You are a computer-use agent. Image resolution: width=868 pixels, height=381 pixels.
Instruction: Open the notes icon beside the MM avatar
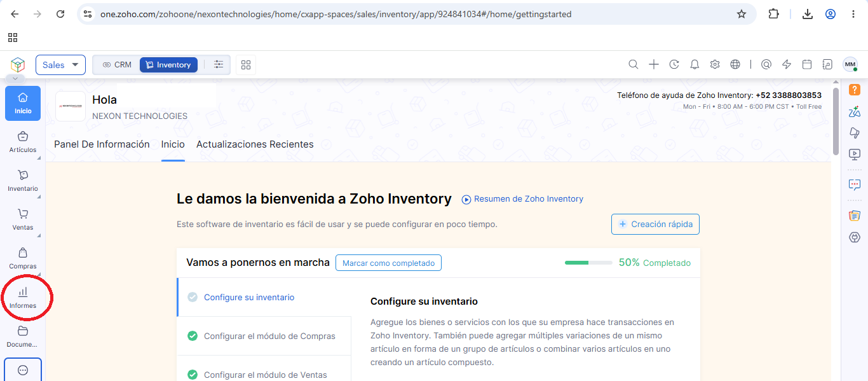coord(827,64)
